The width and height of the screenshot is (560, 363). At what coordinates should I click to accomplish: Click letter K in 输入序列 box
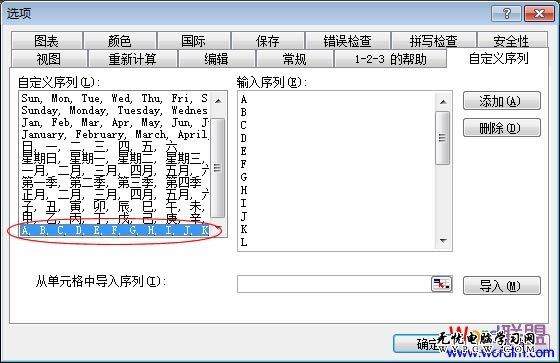244,229
